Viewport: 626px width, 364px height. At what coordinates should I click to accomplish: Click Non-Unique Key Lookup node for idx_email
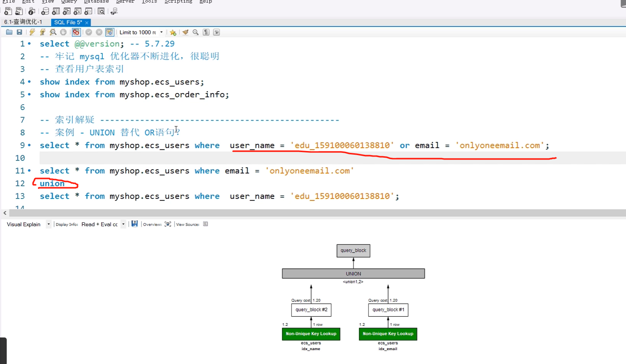pos(388,334)
